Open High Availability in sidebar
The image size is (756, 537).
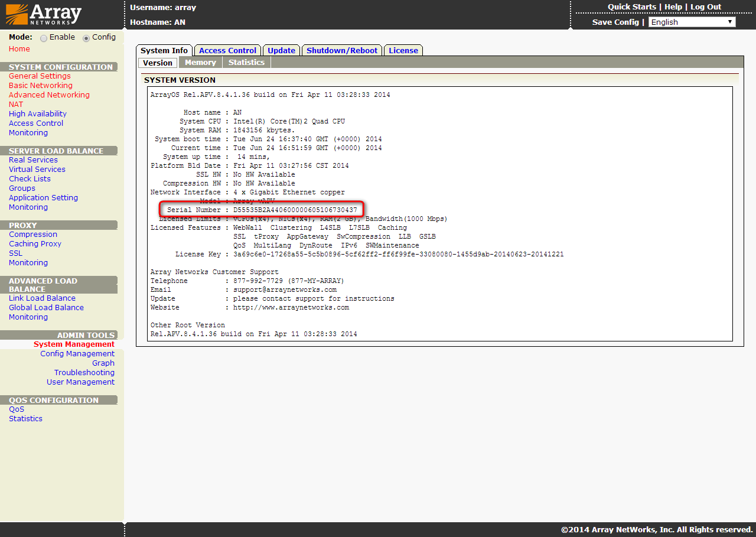click(x=38, y=114)
